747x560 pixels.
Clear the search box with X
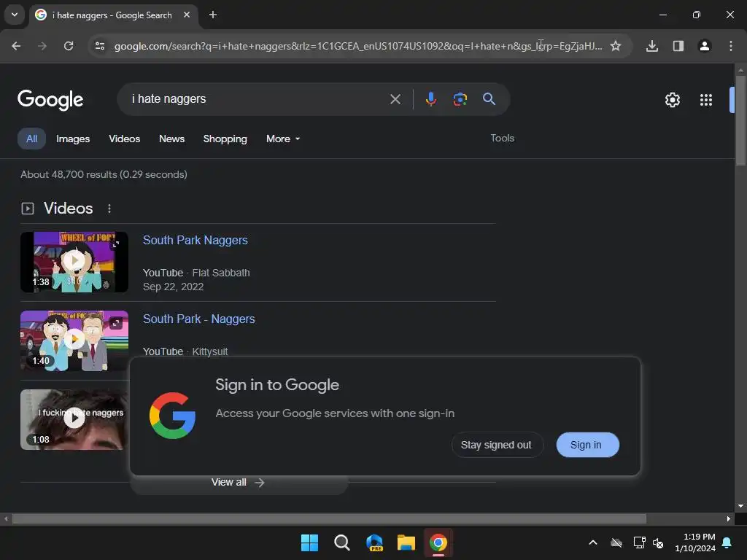395,99
